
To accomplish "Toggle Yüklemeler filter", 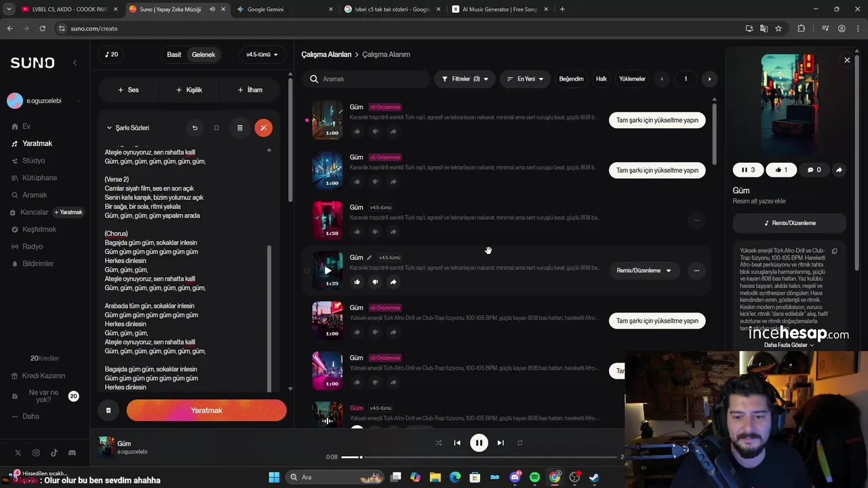I will (x=632, y=79).
